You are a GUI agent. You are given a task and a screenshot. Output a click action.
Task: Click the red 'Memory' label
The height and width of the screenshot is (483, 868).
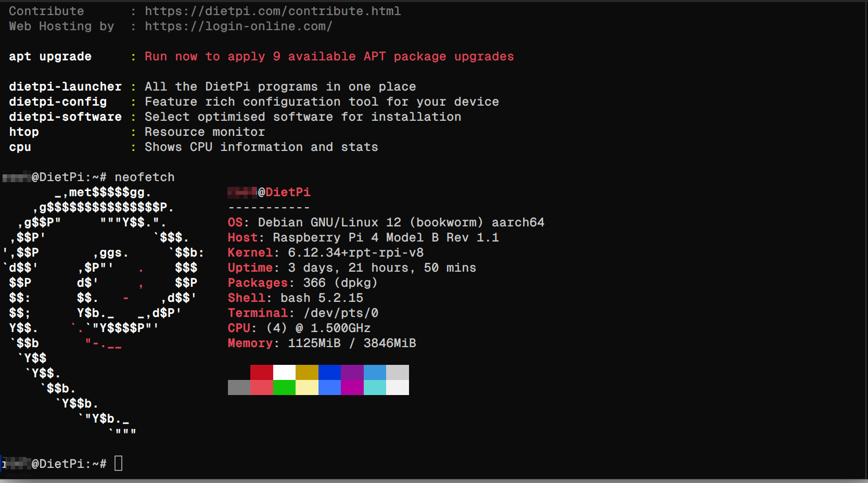(x=250, y=343)
